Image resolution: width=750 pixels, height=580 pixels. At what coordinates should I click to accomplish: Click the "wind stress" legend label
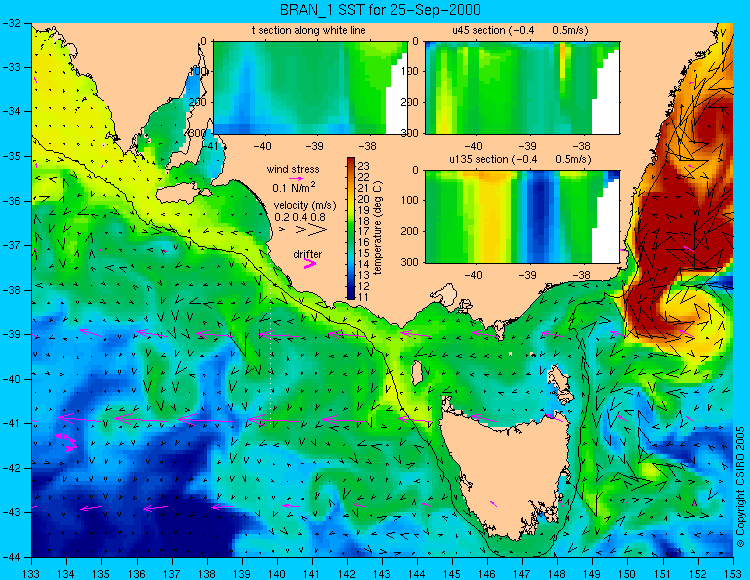click(x=293, y=169)
